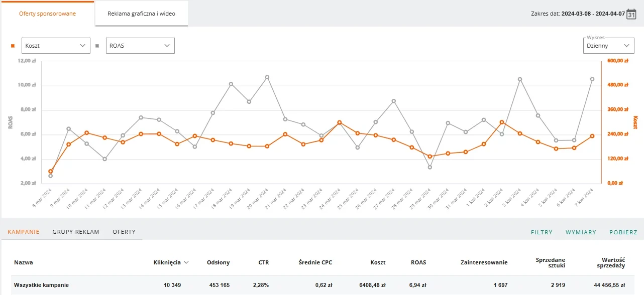Click the 44 456,55 zł sales value

(609, 285)
